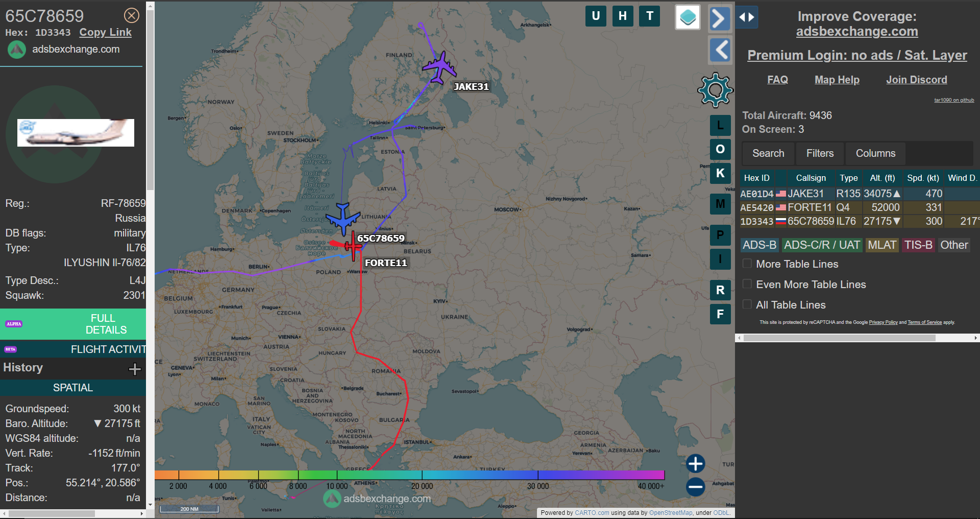Click the K map toggle button

[x=720, y=173]
